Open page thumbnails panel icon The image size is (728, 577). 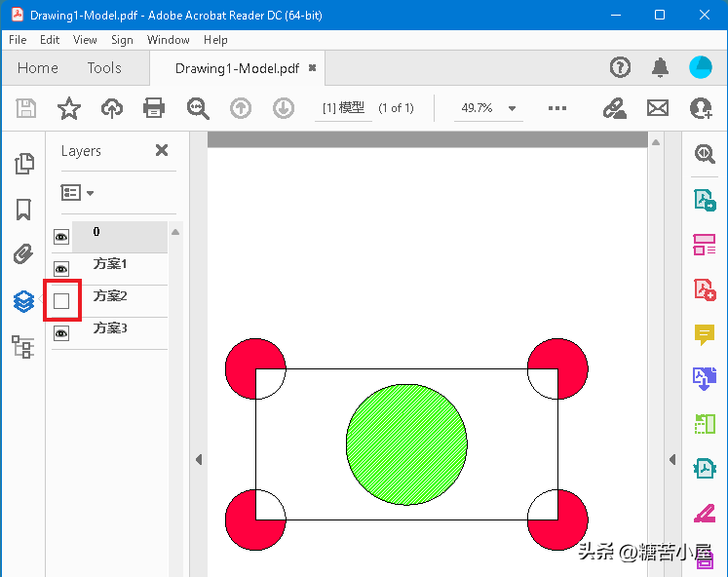tap(24, 164)
